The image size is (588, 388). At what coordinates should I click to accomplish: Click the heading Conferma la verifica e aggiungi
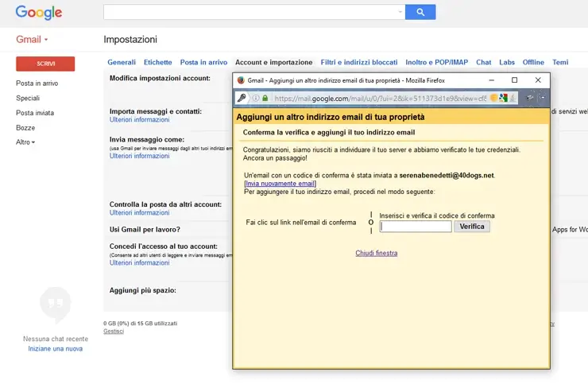coord(329,133)
